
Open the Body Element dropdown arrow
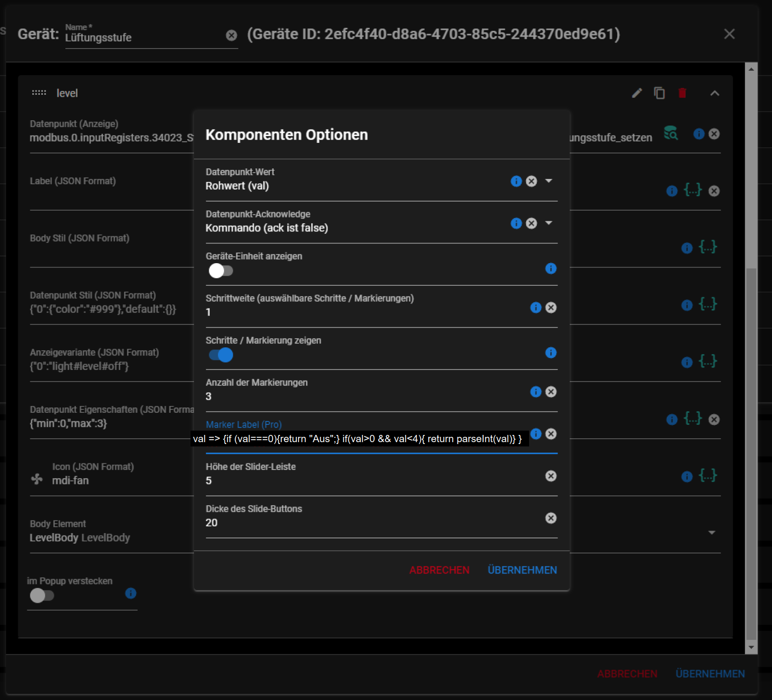[712, 533]
